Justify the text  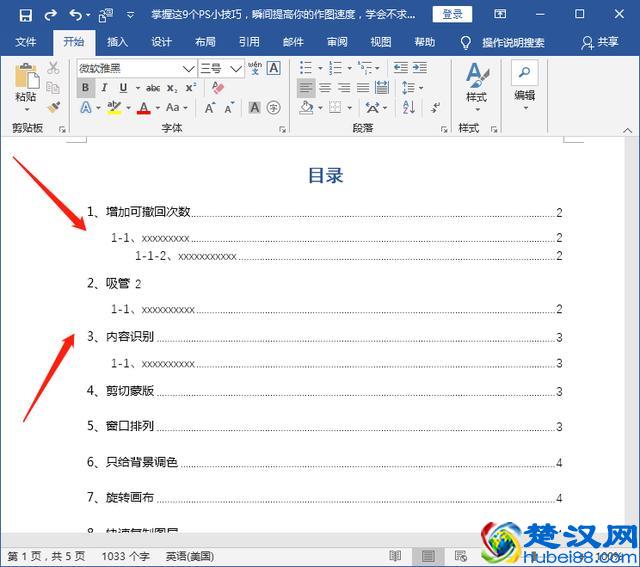coord(363,88)
